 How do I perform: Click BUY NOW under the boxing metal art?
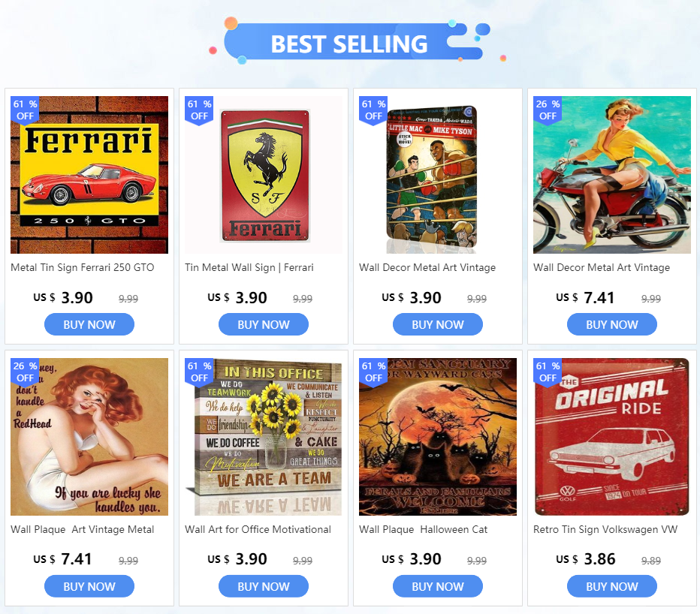437,324
